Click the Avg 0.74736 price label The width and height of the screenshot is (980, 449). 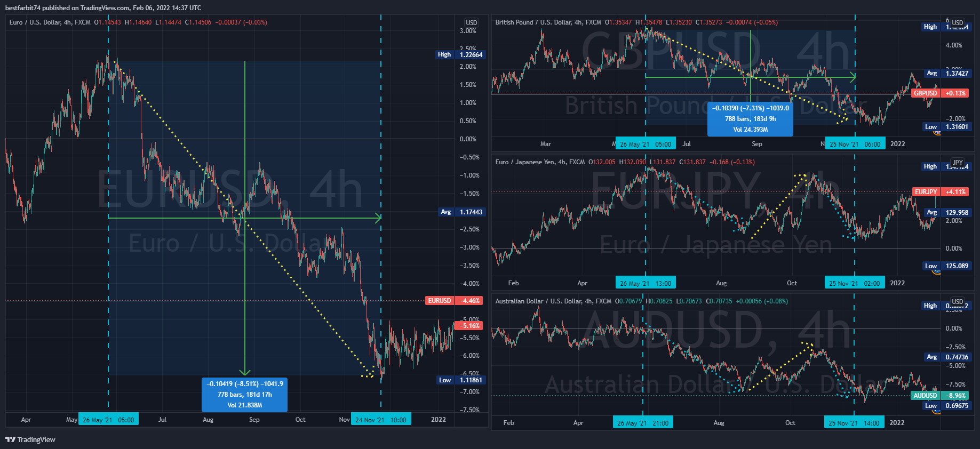(948, 357)
